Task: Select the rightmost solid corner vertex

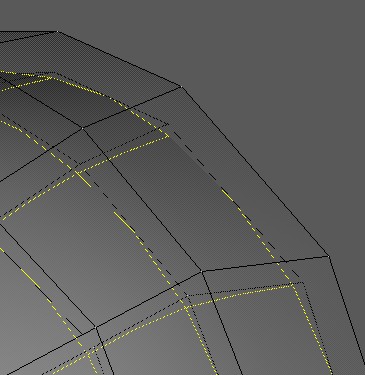Action: [329, 256]
